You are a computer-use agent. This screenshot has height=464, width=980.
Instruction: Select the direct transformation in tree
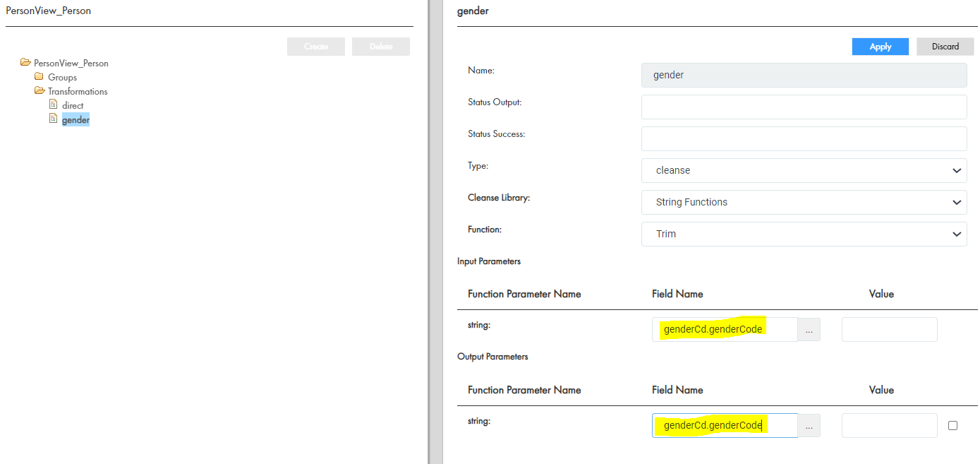(x=73, y=105)
